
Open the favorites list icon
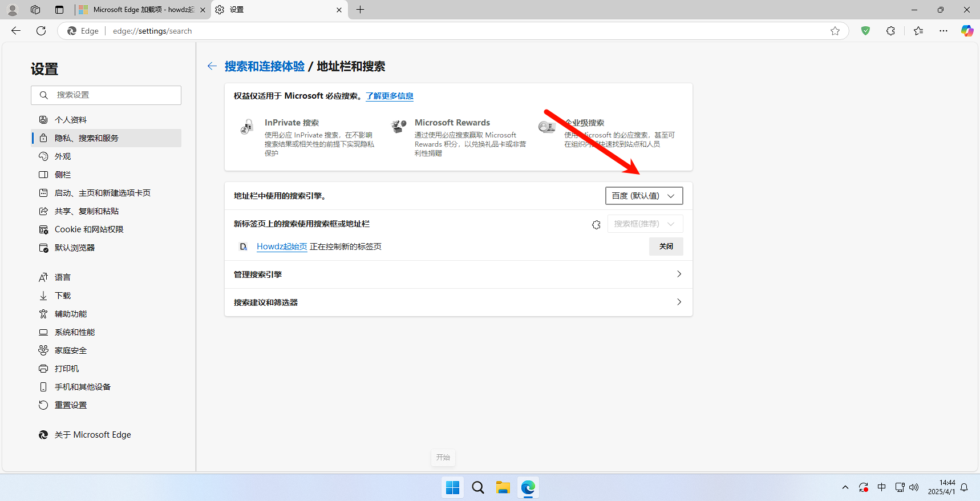click(x=918, y=31)
